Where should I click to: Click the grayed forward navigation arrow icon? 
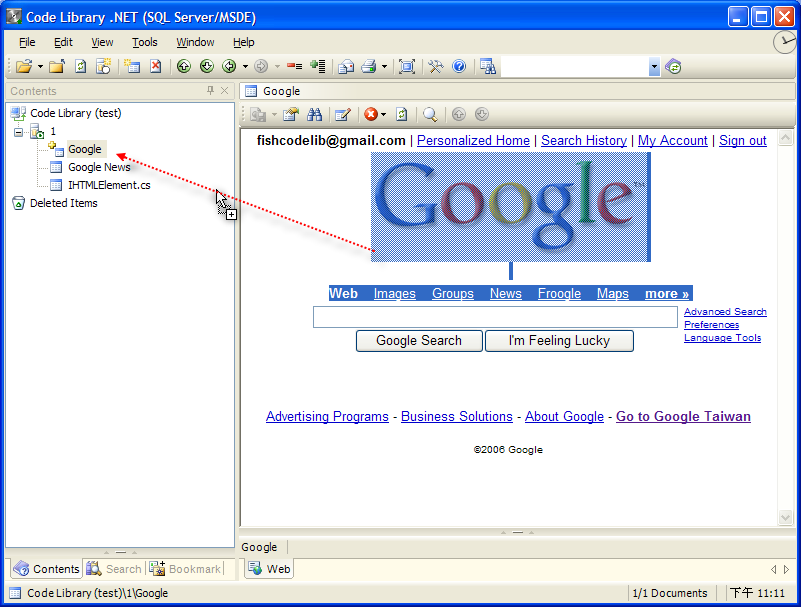tap(261, 66)
